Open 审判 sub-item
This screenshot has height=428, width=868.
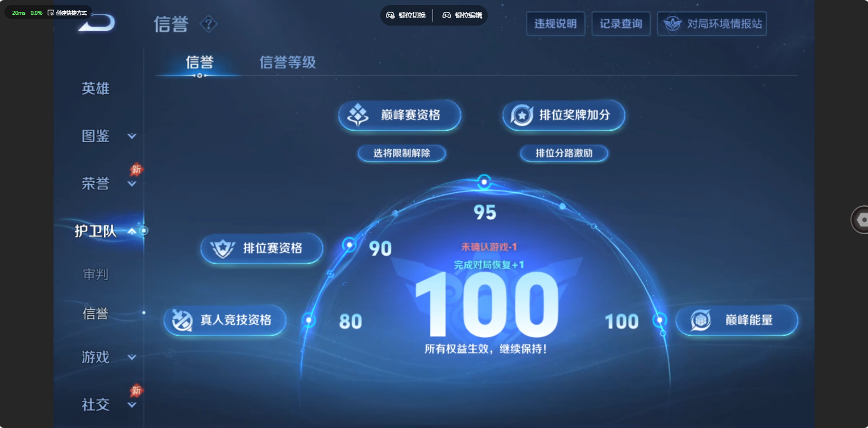click(95, 275)
